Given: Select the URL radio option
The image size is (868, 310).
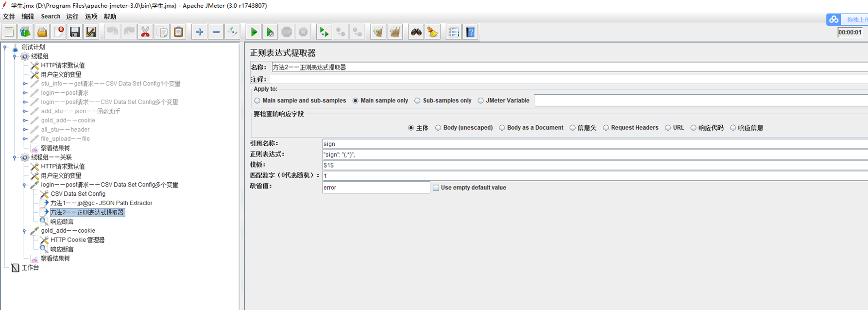Looking at the screenshot, I should (x=668, y=128).
